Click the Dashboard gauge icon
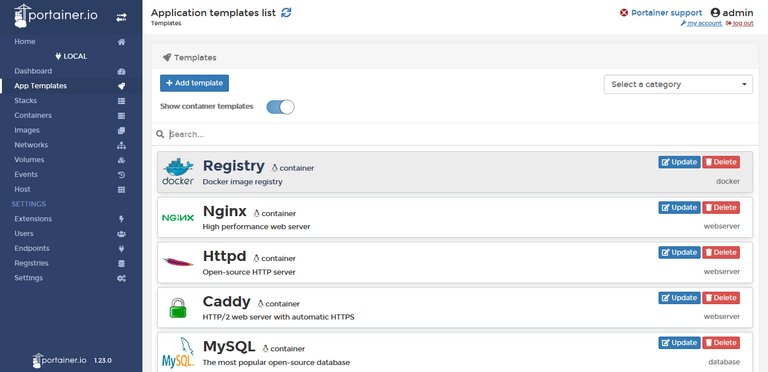768x372 pixels. (121, 71)
